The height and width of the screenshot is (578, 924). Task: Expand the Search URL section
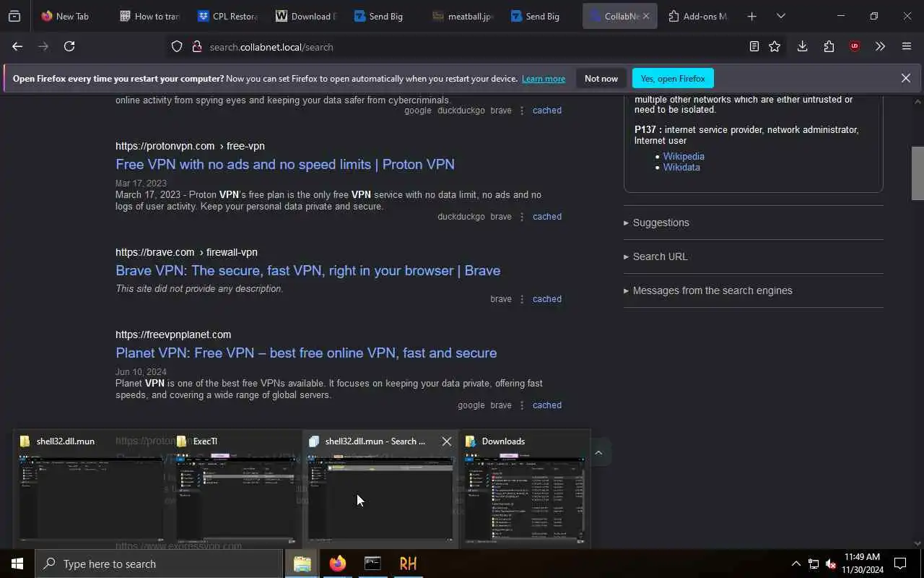coord(655,256)
